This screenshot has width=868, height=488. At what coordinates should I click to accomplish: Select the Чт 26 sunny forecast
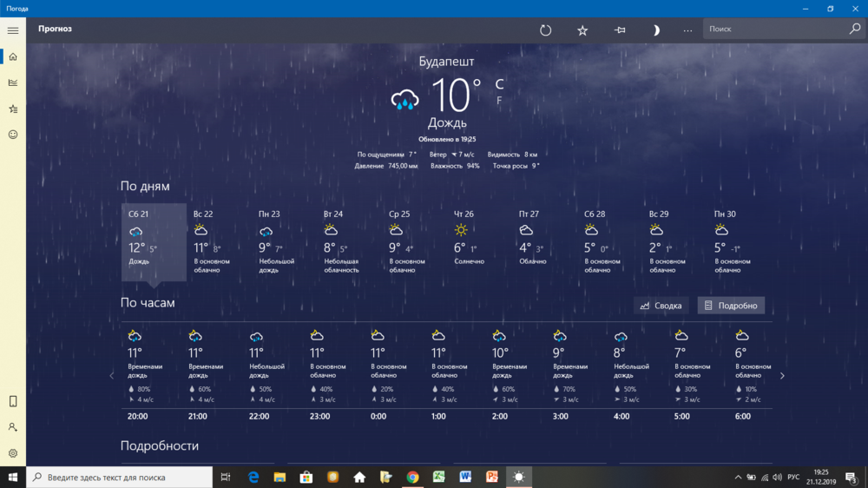[x=479, y=242]
